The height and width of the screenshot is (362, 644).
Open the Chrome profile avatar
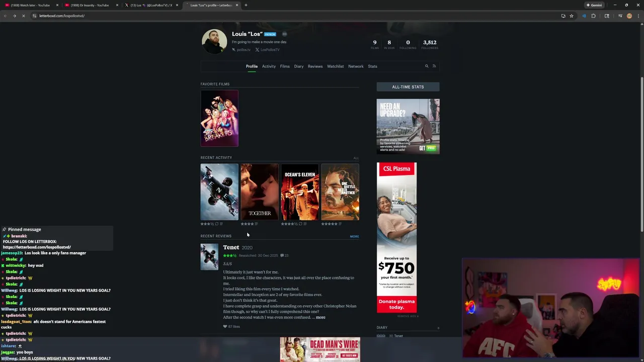tap(629, 16)
